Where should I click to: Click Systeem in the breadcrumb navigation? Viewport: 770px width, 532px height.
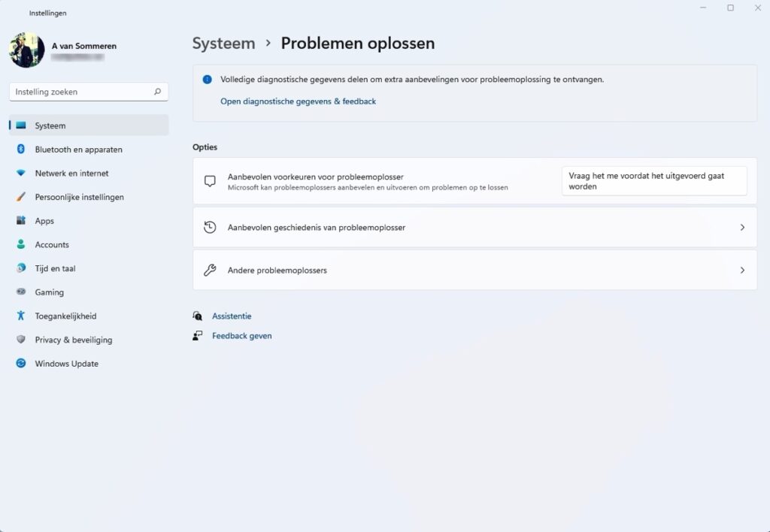(x=223, y=44)
